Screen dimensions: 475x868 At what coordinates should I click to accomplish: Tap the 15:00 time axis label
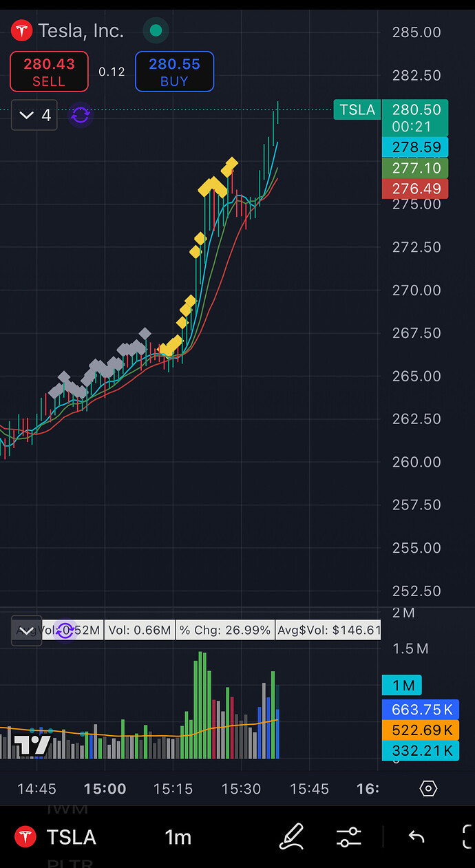(x=105, y=789)
